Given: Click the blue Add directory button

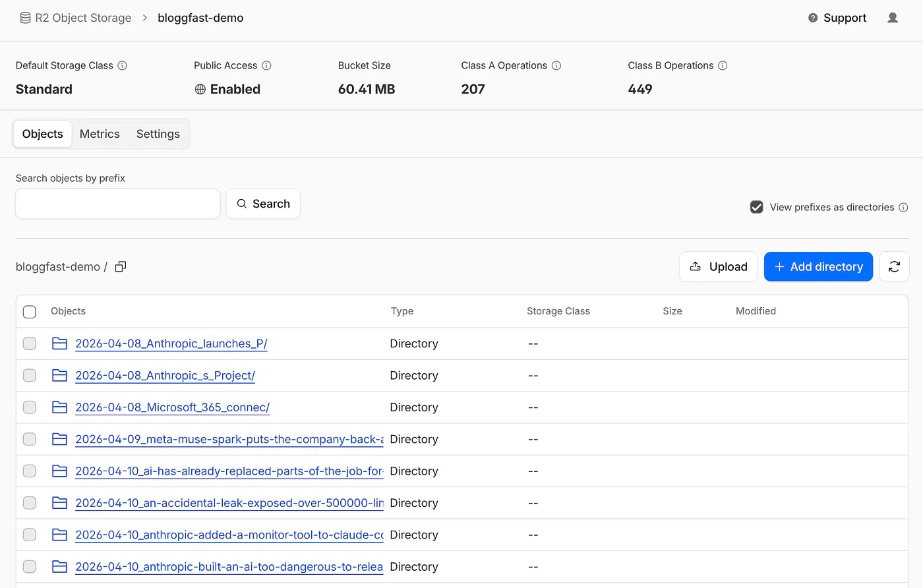Looking at the screenshot, I should pyautogui.click(x=818, y=266).
